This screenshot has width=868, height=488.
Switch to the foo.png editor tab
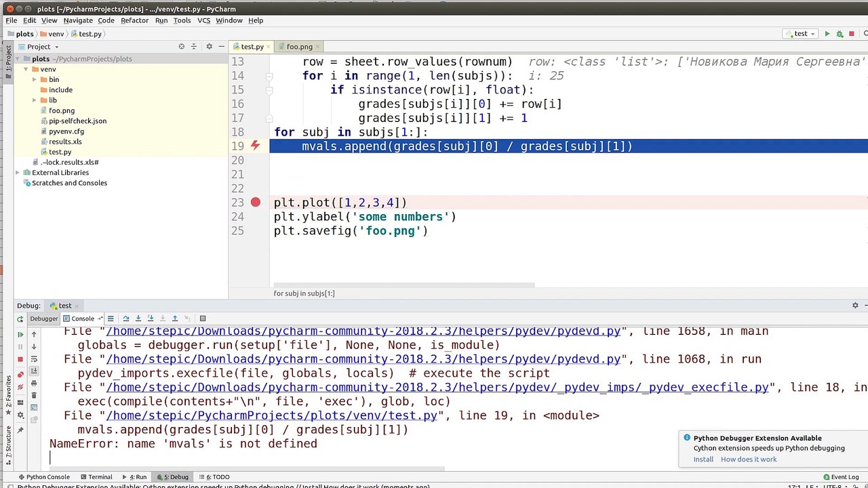coord(299,47)
